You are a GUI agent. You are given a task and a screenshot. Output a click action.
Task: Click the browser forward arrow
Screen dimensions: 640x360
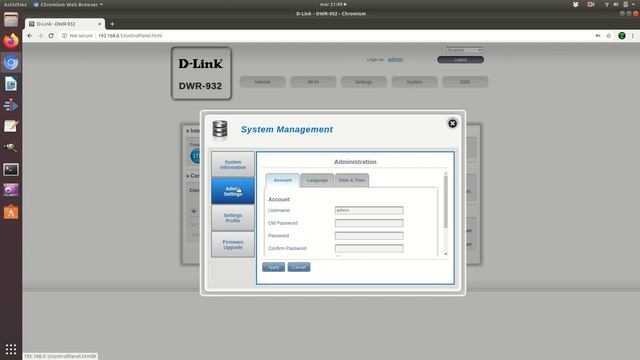click(40, 36)
